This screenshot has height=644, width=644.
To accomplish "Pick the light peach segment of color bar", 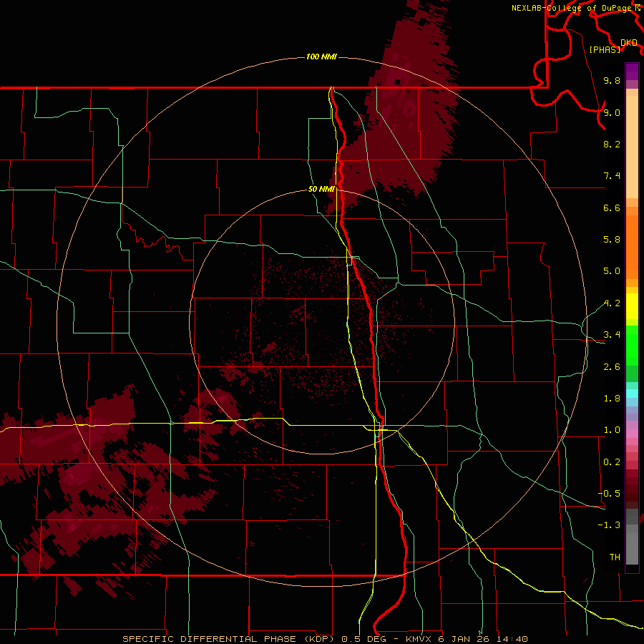I will [632, 147].
